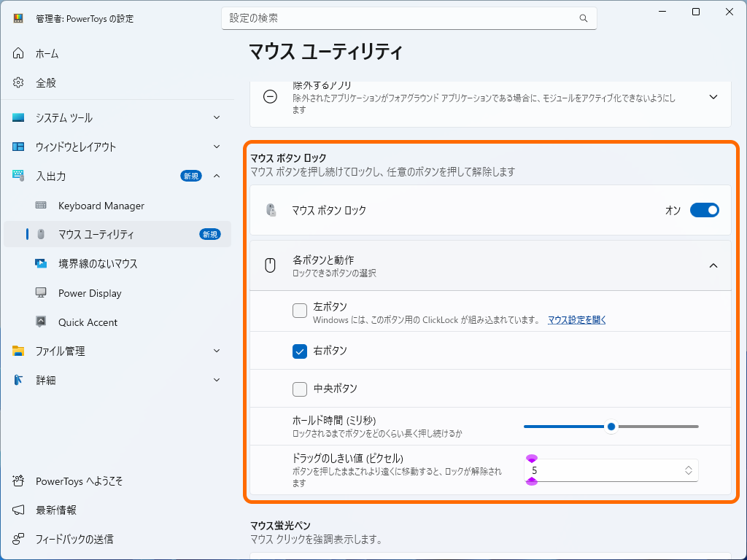Open 最新情報 page
Viewport: 747px width, 560px height.
coord(117,510)
